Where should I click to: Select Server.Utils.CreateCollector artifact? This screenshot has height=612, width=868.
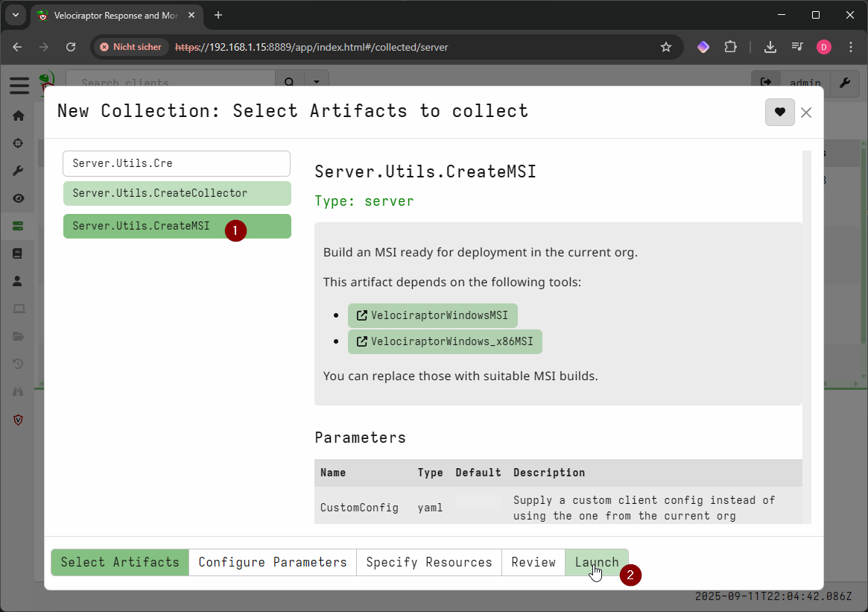pos(177,193)
